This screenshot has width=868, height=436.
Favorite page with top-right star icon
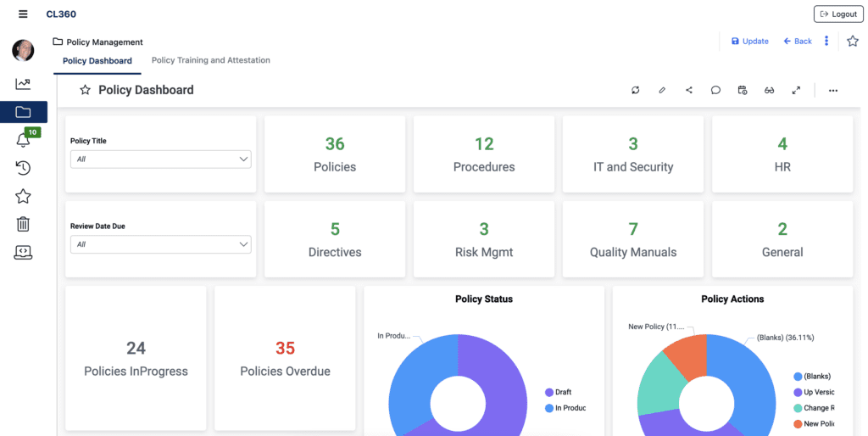853,41
